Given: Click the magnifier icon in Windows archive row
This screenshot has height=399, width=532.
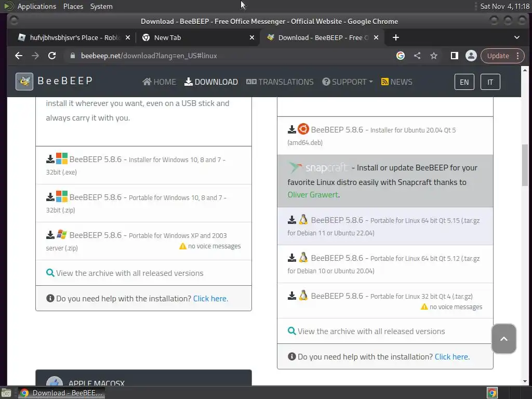Looking at the screenshot, I should tap(50, 273).
